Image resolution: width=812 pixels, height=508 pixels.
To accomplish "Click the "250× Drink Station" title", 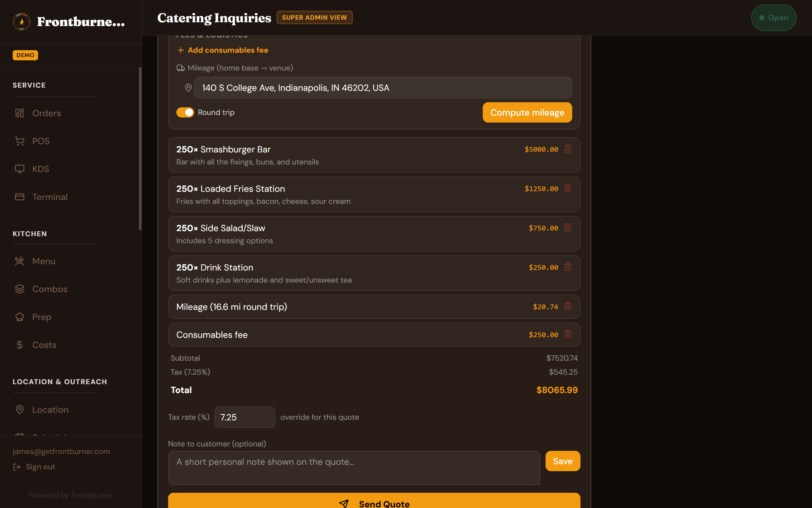I will coord(215,267).
